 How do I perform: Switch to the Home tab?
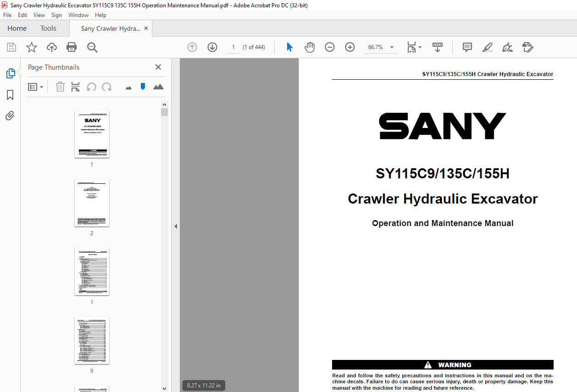[x=17, y=28]
